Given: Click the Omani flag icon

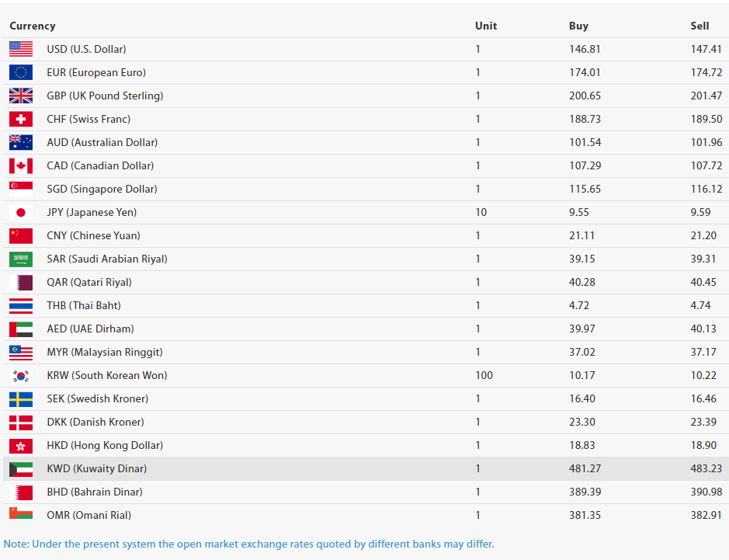Looking at the screenshot, I should [21, 513].
